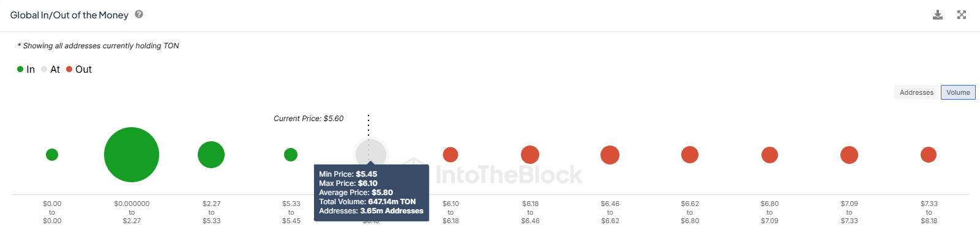The height and width of the screenshot is (236, 980).
Task: Open fullscreen expand icon
Action: 962,15
